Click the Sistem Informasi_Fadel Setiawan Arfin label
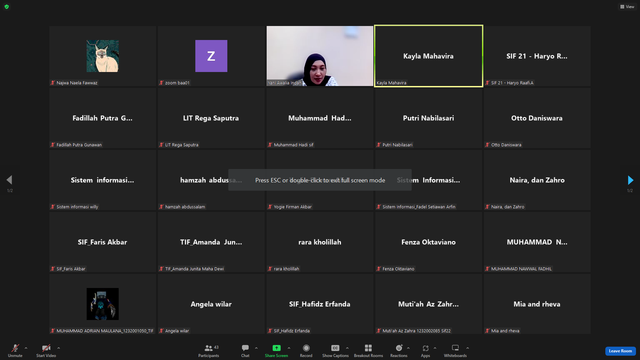Screen dimensions: 640x360 click(x=419, y=207)
